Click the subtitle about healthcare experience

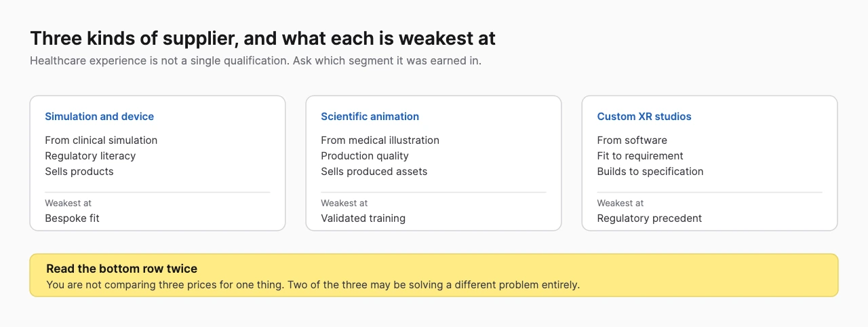click(256, 60)
